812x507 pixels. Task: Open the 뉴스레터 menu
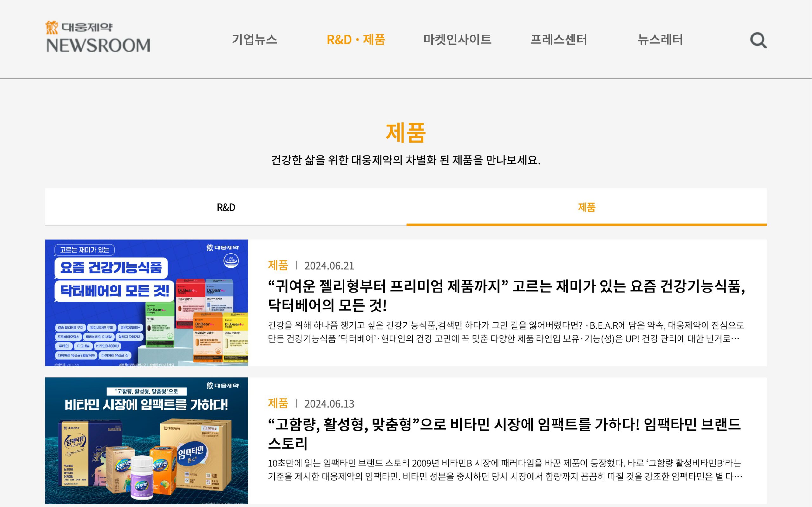click(660, 40)
